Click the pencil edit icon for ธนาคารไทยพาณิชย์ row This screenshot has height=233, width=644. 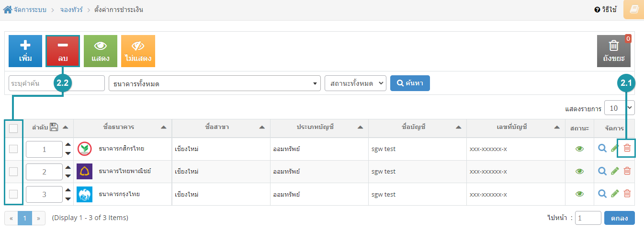(615, 171)
